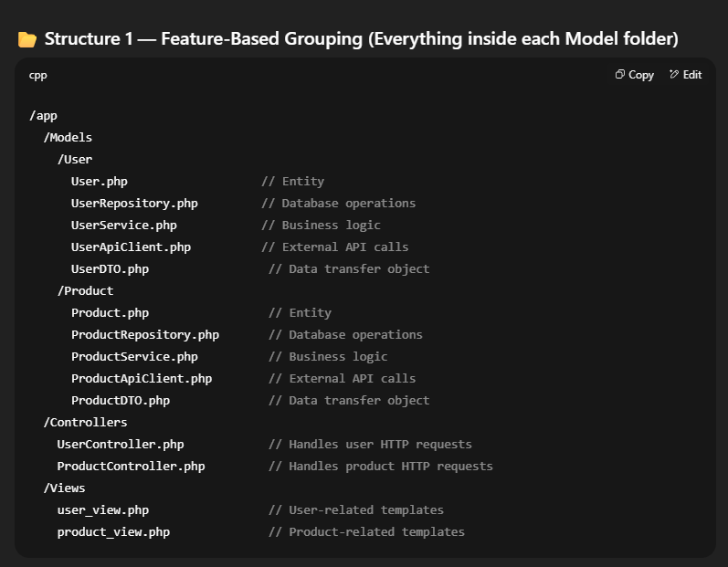Viewport: 728px width, 567px height.
Task: Click the folder emoji in the heading
Action: pos(27,39)
